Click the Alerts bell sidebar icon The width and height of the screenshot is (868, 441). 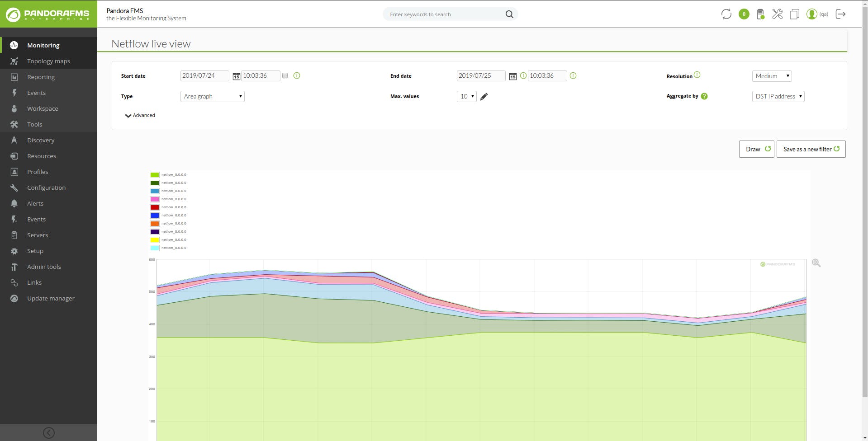(14, 203)
